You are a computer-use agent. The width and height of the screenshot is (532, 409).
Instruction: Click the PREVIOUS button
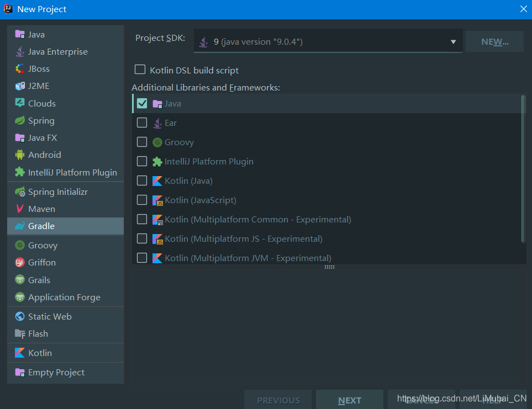278,400
